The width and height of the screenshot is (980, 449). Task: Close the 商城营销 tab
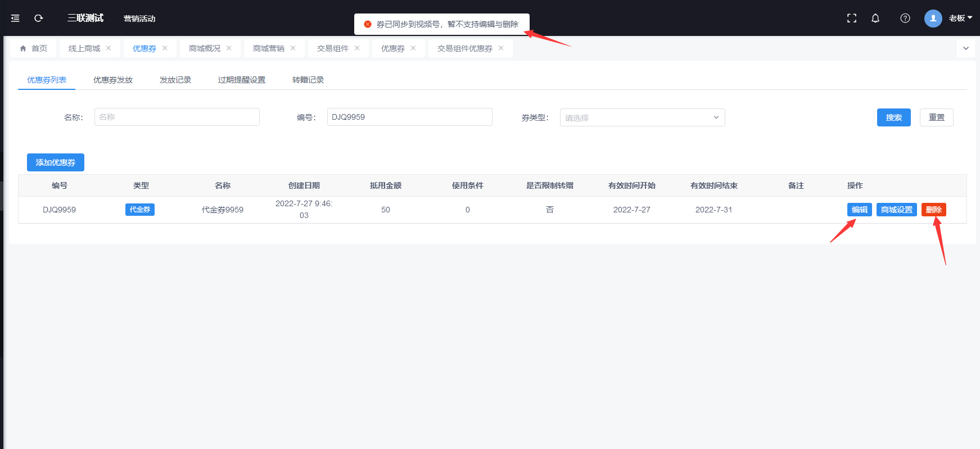coord(293,48)
